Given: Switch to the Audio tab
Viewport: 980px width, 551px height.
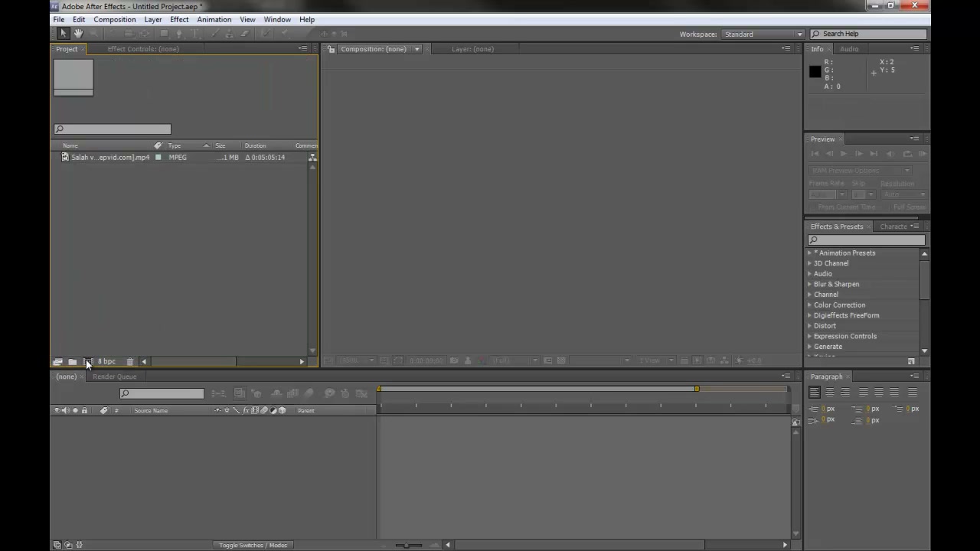Looking at the screenshot, I should [849, 49].
